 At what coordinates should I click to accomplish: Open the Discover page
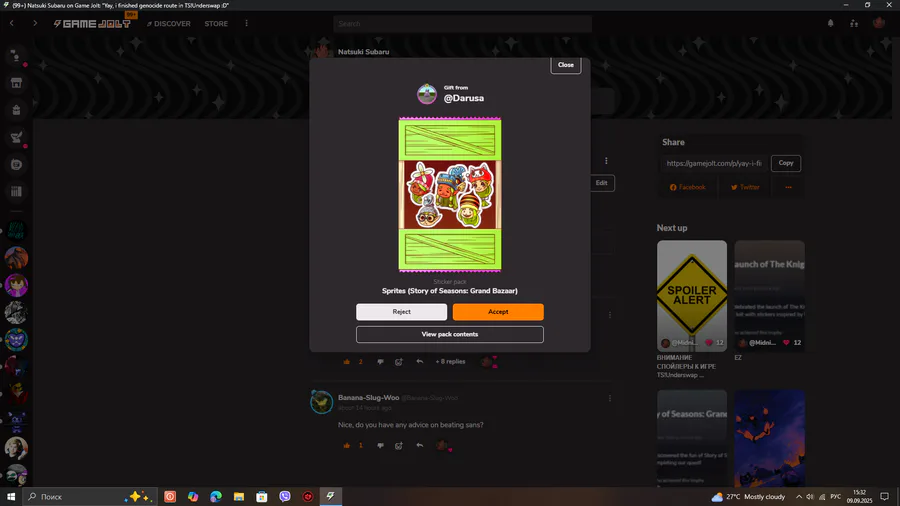pyautogui.click(x=169, y=24)
